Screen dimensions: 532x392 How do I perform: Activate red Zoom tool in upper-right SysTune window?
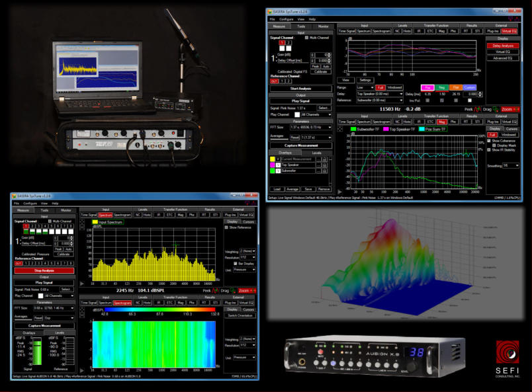510,109
